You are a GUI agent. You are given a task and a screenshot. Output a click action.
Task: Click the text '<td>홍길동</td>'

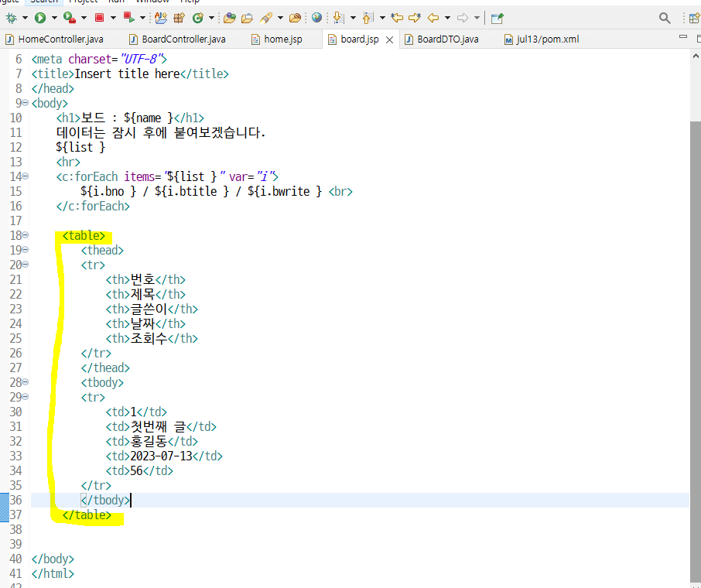point(152,441)
